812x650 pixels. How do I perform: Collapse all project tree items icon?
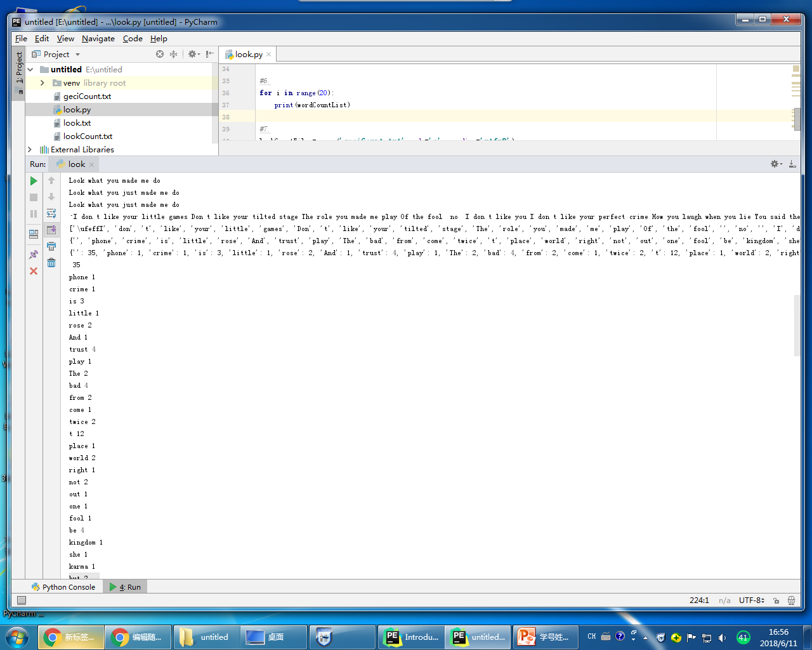173,55
